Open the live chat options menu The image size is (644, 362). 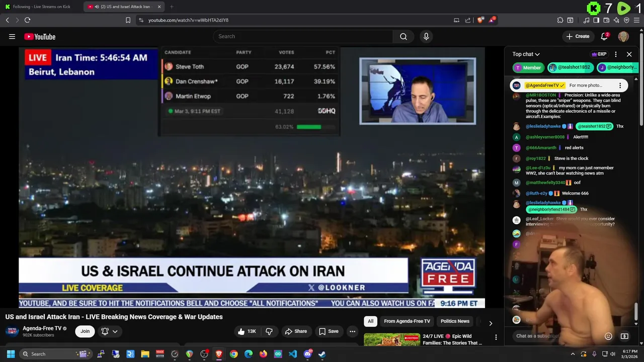616,54
